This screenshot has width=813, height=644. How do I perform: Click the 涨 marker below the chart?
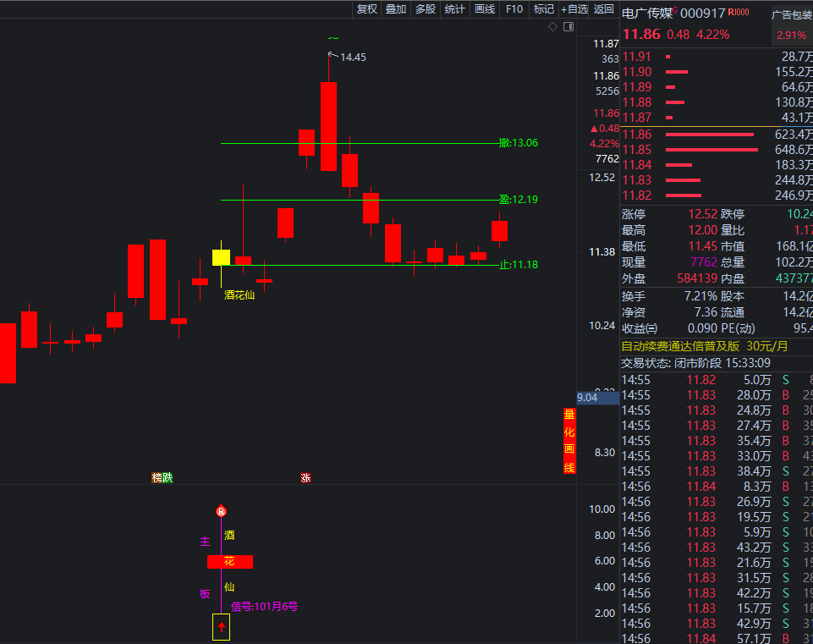tap(305, 477)
